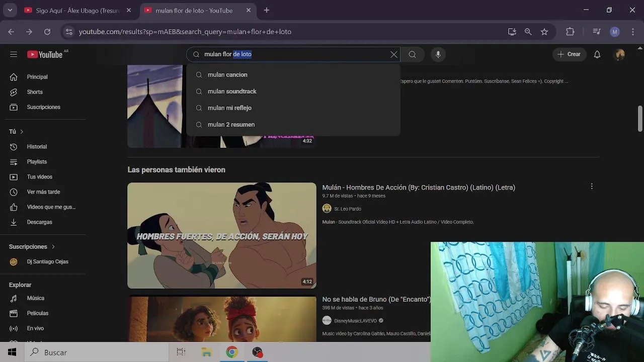Open Chrome extensions puzzle icon
The height and width of the screenshot is (362, 644).
(570, 32)
